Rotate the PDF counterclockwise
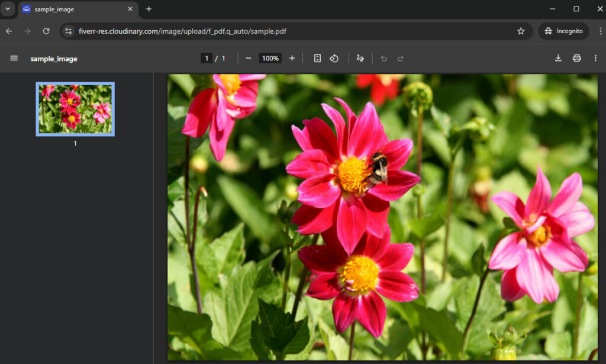Image resolution: width=606 pixels, height=364 pixels. [334, 58]
